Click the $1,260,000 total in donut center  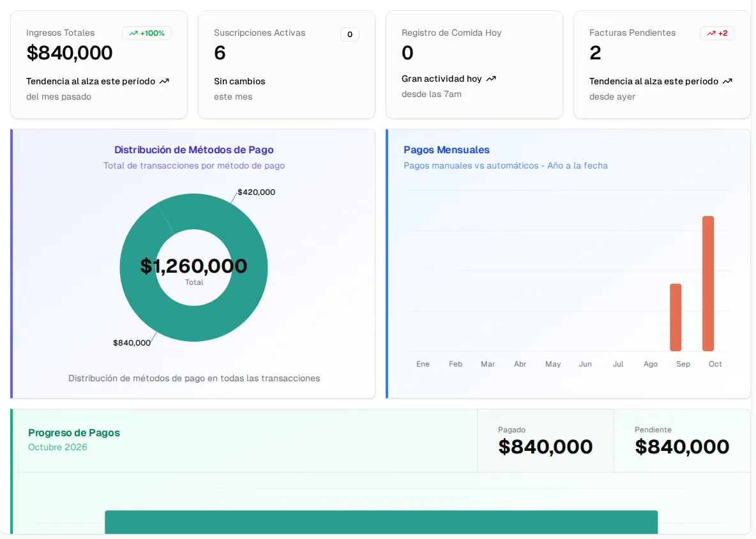194,266
